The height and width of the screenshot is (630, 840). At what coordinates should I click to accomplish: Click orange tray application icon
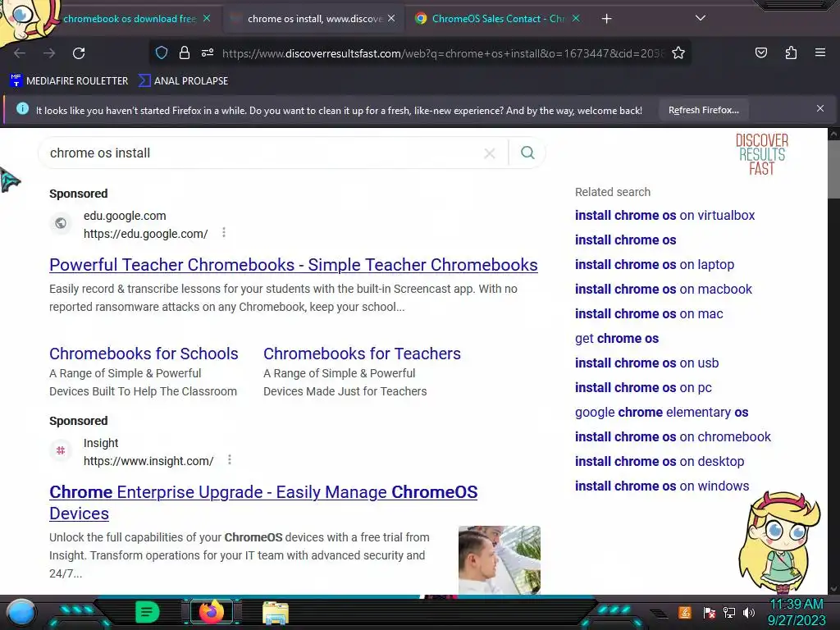click(685, 612)
